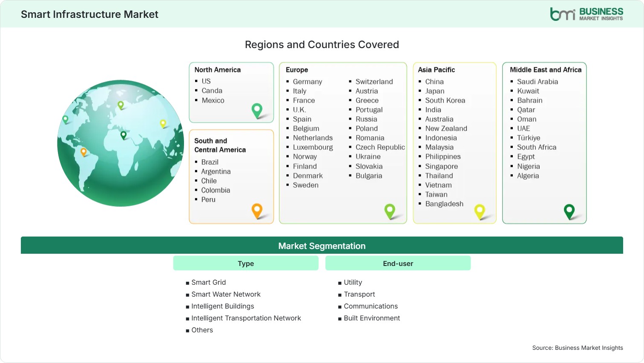This screenshot has height=363, width=644.
Task: Click the green pin in North America card
Action: [x=257, y=111]
